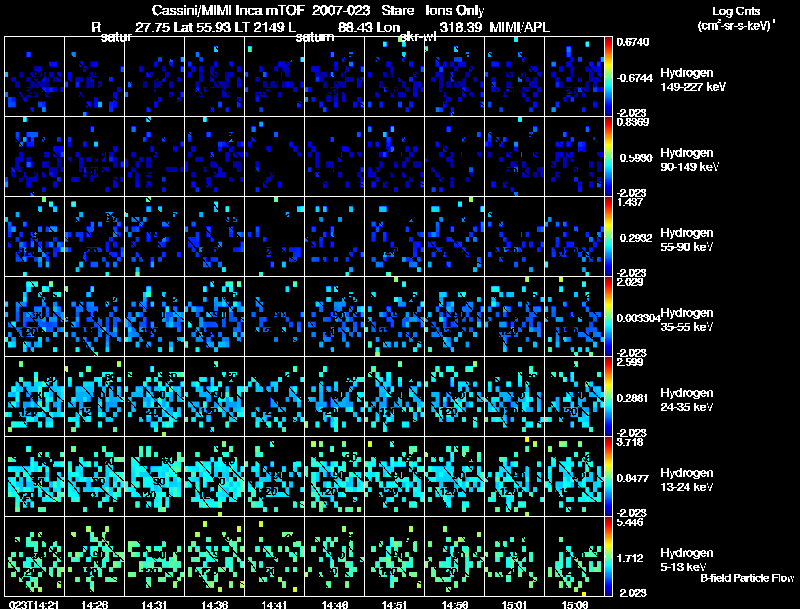Click the 15:06 time label
The image size is (800, 609).
tap(576, 603)
